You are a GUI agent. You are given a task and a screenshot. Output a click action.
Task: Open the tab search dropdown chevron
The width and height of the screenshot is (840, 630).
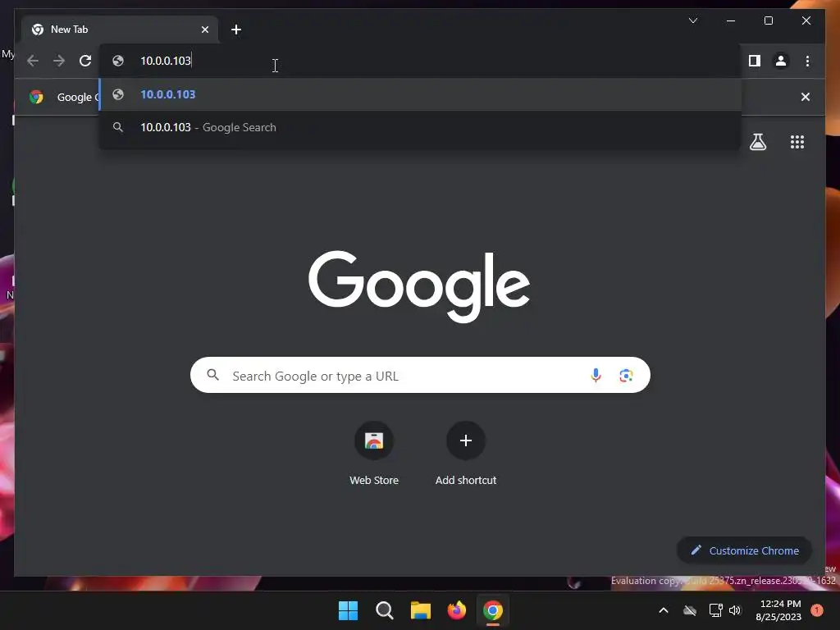(692, 21)
